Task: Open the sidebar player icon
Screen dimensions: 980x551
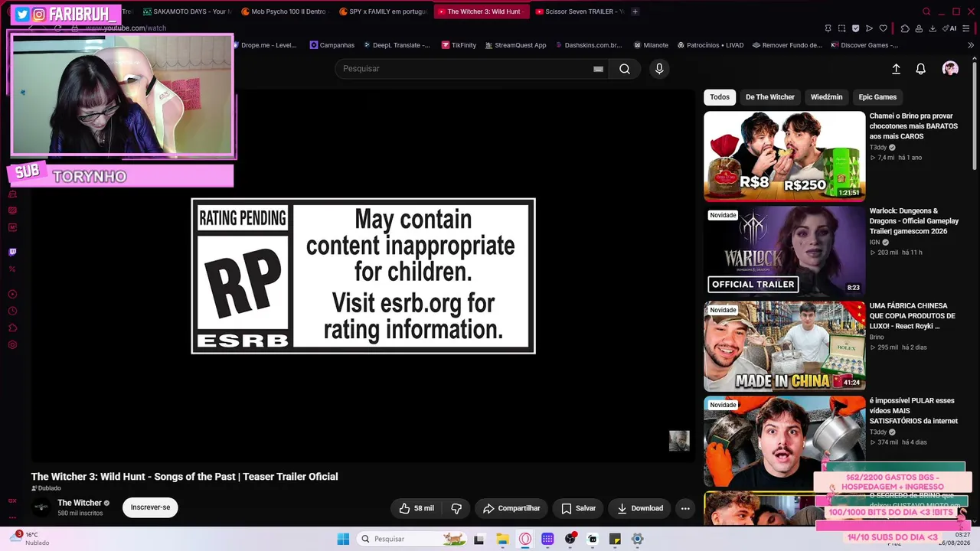Action: [x=12, y=294]
